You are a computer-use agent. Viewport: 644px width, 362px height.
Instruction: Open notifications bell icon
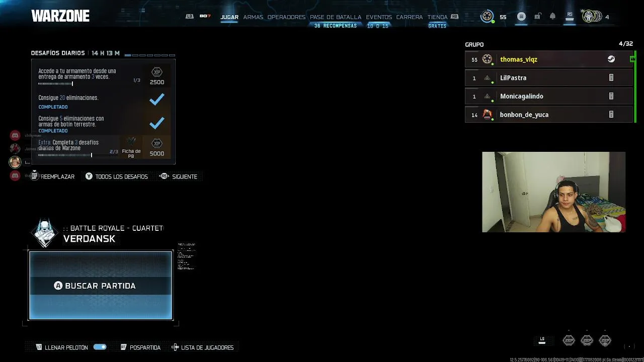click(x=552, y=17)
